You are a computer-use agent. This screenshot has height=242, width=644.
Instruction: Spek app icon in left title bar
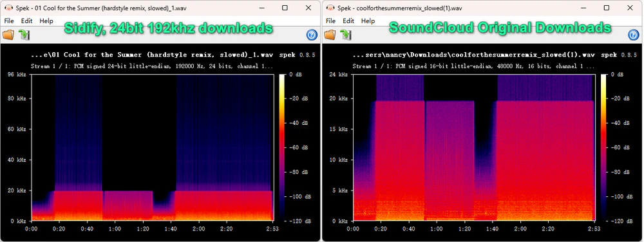(8, 8)
